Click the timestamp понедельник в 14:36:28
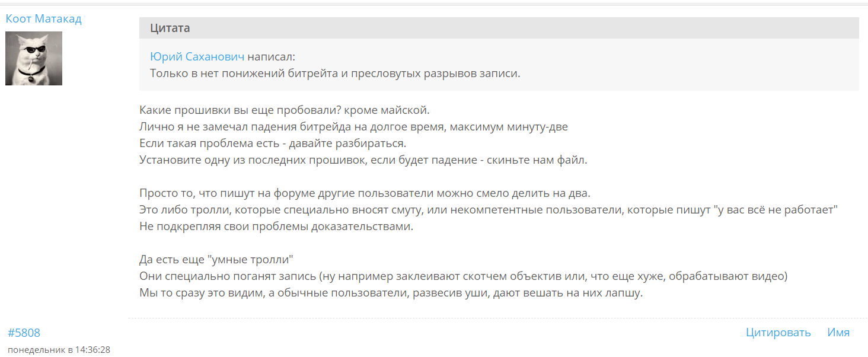868x357 pixels. click(x=59, y=350)
